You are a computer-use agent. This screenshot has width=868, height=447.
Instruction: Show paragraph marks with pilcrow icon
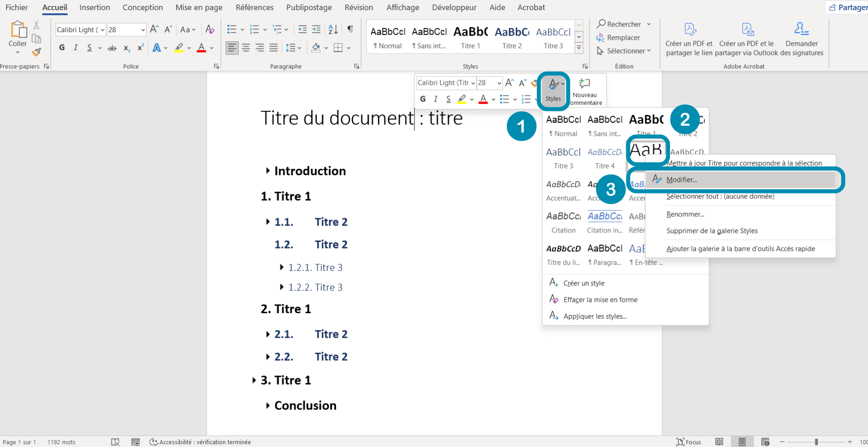350,30
